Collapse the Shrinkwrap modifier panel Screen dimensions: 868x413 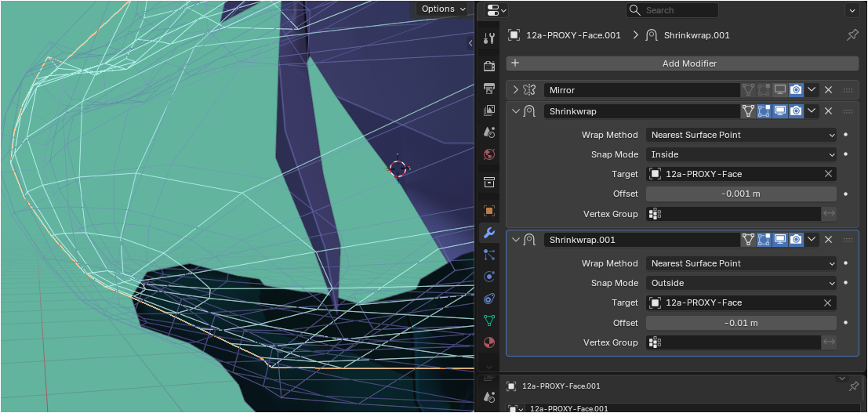pos(515,111)
